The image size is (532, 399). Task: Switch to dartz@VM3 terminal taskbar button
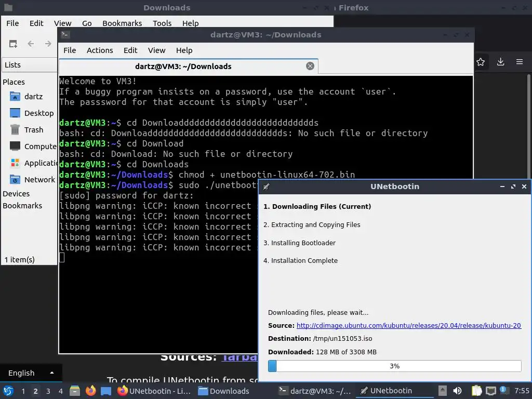[315, 391]
